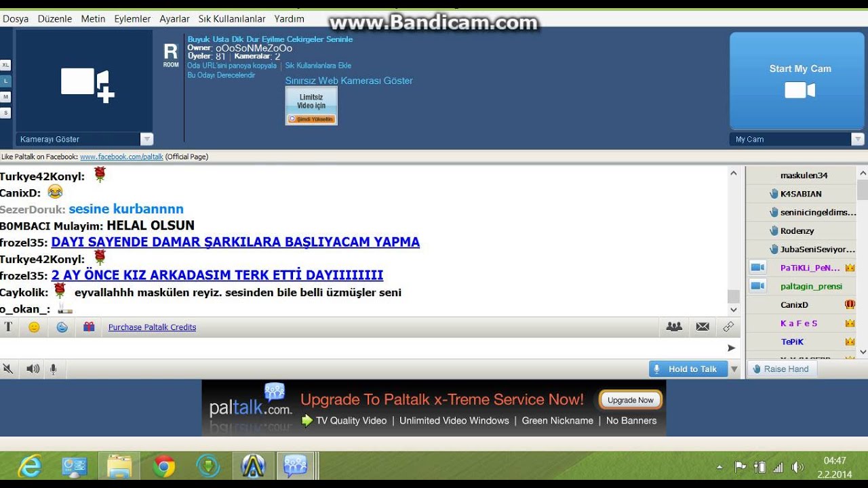Click crown icon next to K a F e S

850,324
